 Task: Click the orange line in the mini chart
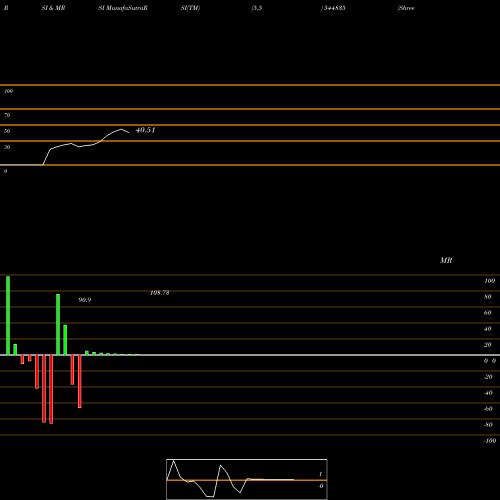point(247,480)
